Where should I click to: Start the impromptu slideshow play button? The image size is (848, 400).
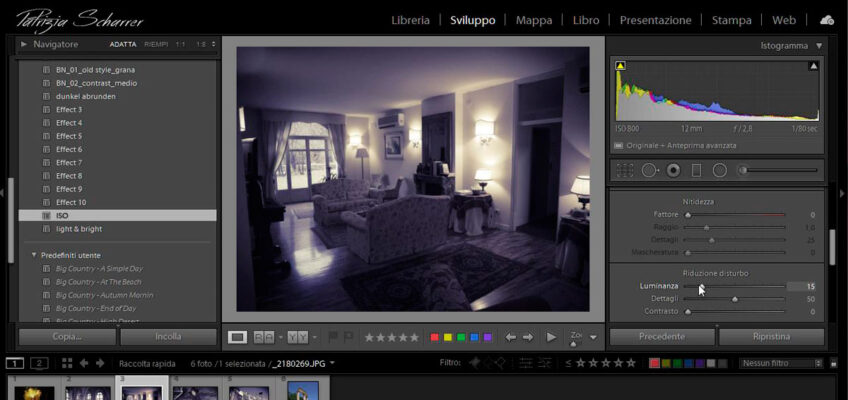(x=551, y=337)
